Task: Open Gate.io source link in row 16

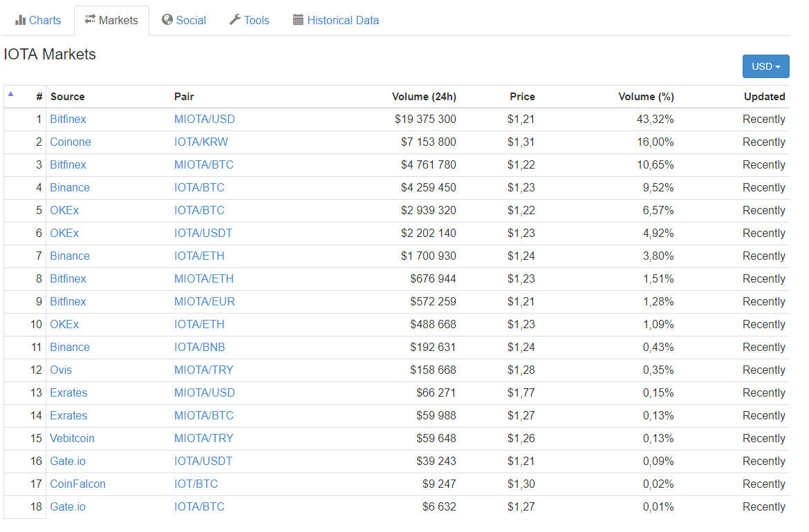Action: 68,462
